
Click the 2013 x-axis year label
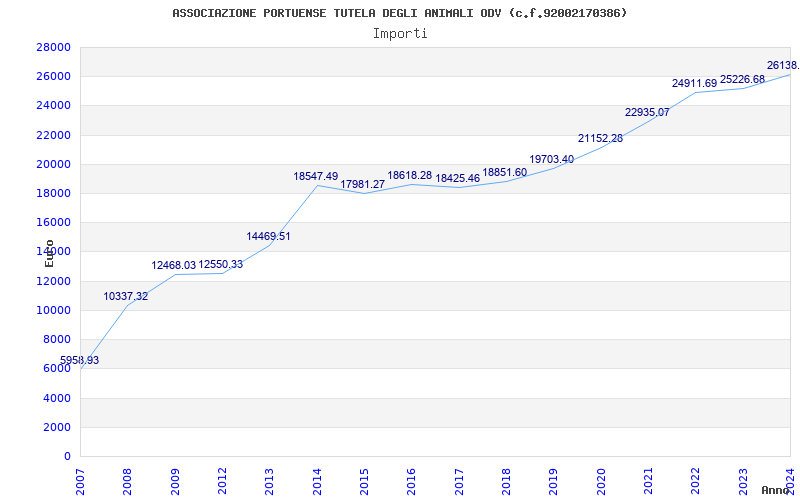(x=269, y=481)
